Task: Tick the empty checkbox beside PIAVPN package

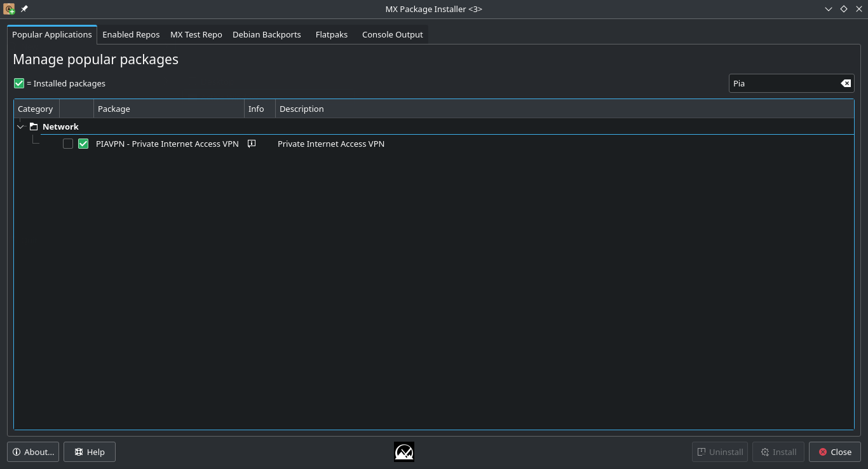Action: pos(68,144)
